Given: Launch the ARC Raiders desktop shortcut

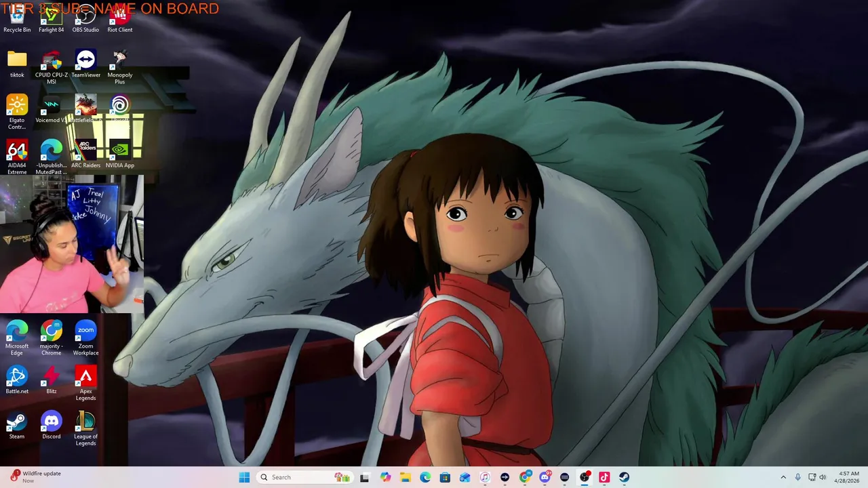Looking at the screenshot, I should tap(85, 154).
